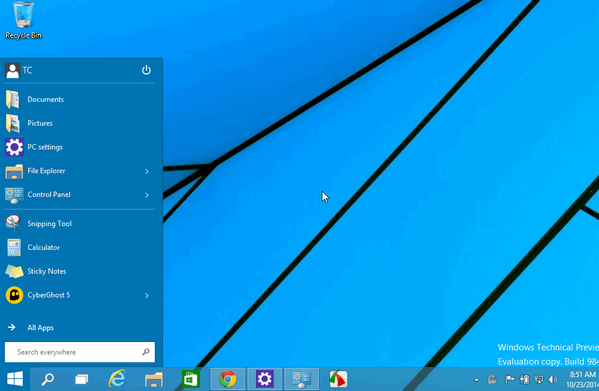Screen dimensions: 599x391
Task: Click the magnifier icon in search box
Action: [146, 352]
